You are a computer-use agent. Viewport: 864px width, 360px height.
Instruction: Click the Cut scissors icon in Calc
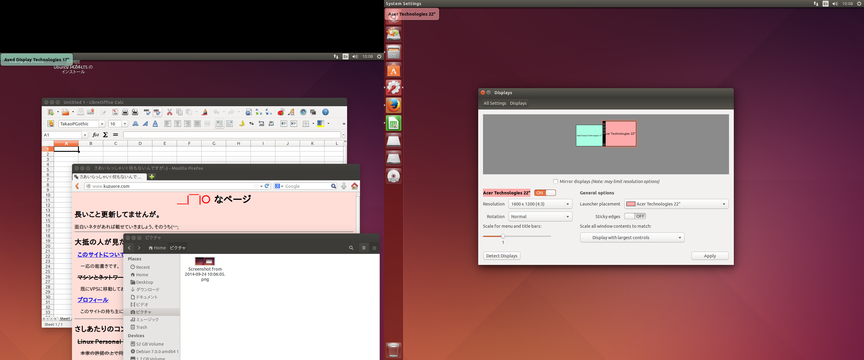pos(169,112)
